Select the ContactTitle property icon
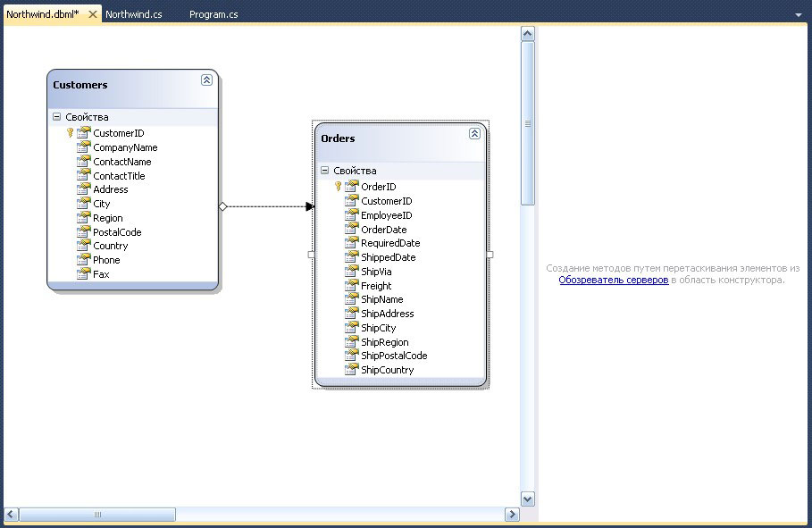Image resolution: width=812 pixels, height=528 pixels. 83,176
